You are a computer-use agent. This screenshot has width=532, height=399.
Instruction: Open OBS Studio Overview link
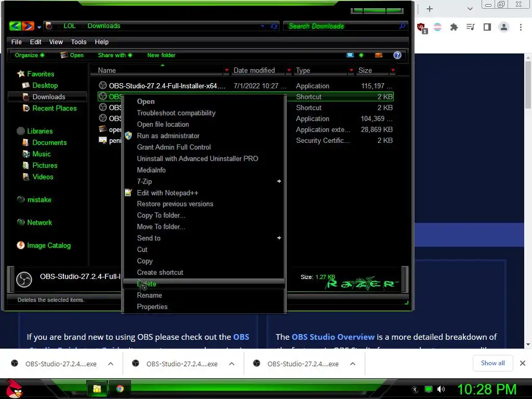pos(333,337)
